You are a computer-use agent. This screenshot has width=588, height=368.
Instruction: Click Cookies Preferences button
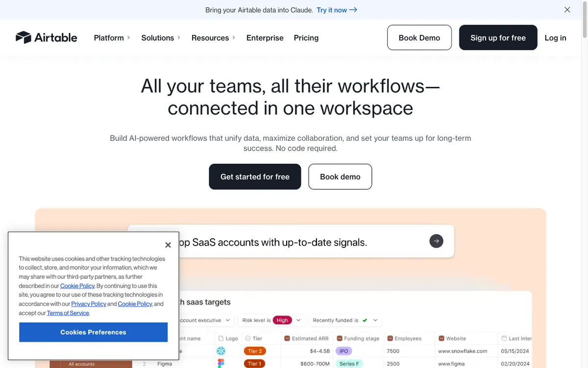pyautogui.click(x=93, y=332)
